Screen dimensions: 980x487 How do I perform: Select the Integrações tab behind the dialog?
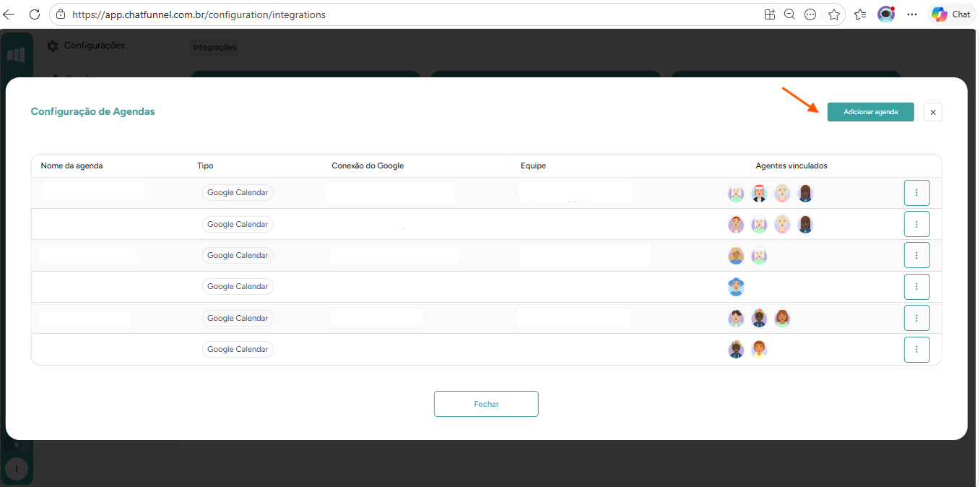point(214,47)
